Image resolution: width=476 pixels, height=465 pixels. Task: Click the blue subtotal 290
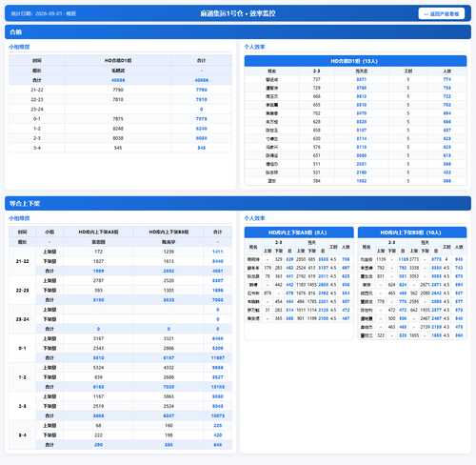tap(98, 445)
